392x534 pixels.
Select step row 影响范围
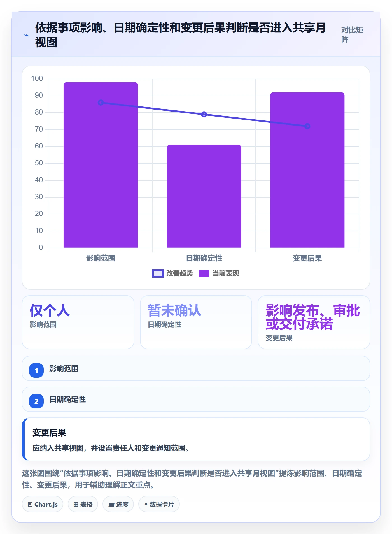click(x=196, y=368)
